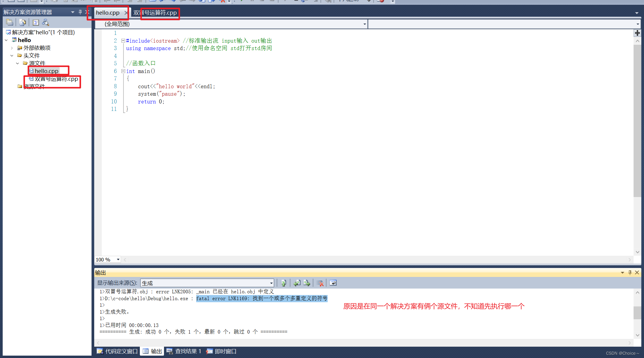644x358 pixels.
Task: Open the 代码定义窗口 bottom tab
Action: click(x=117, y=351)
